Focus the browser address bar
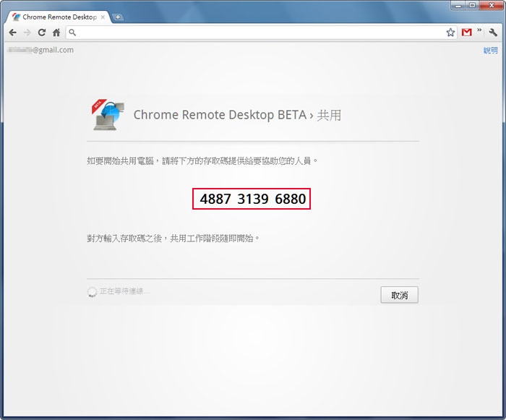Image resolution: width=506 pixels, height=420 pixels. (261, 33)
